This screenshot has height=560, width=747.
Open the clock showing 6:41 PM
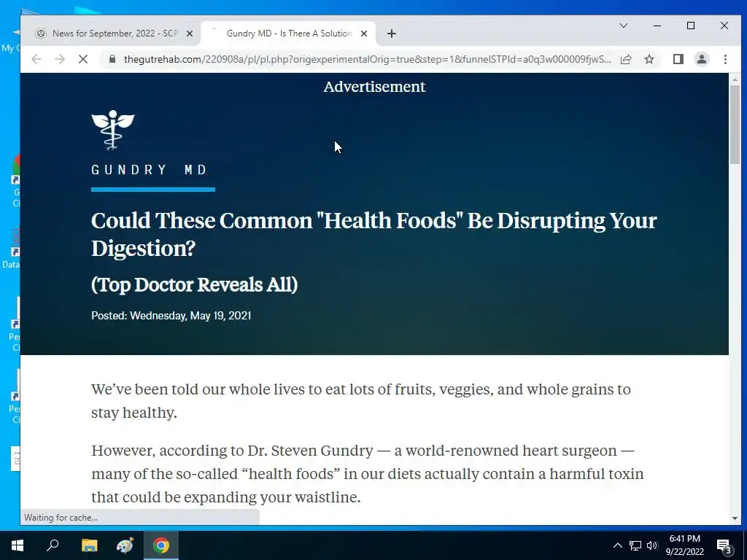tap(684, 545)
